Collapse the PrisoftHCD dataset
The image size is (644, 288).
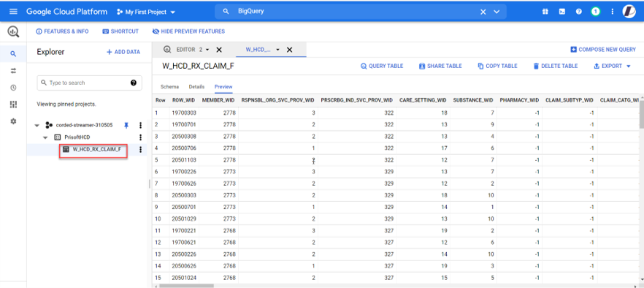coord(46,137)
